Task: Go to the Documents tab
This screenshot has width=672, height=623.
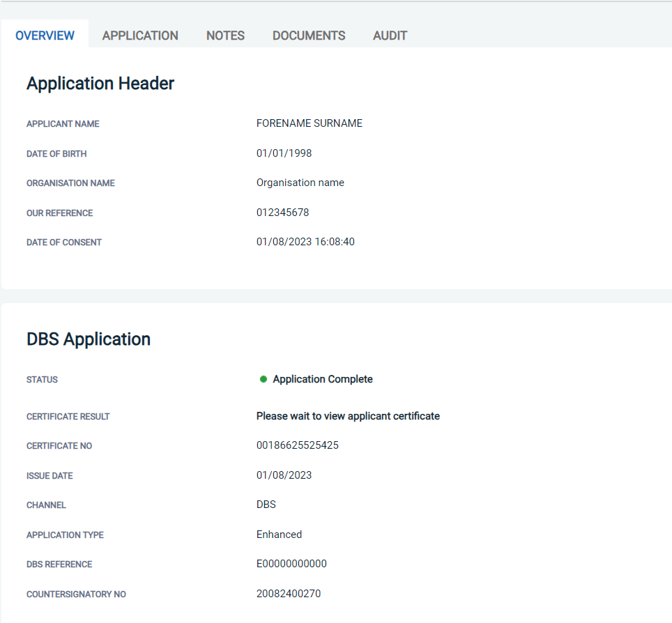Action: click(x=309, y=36)
